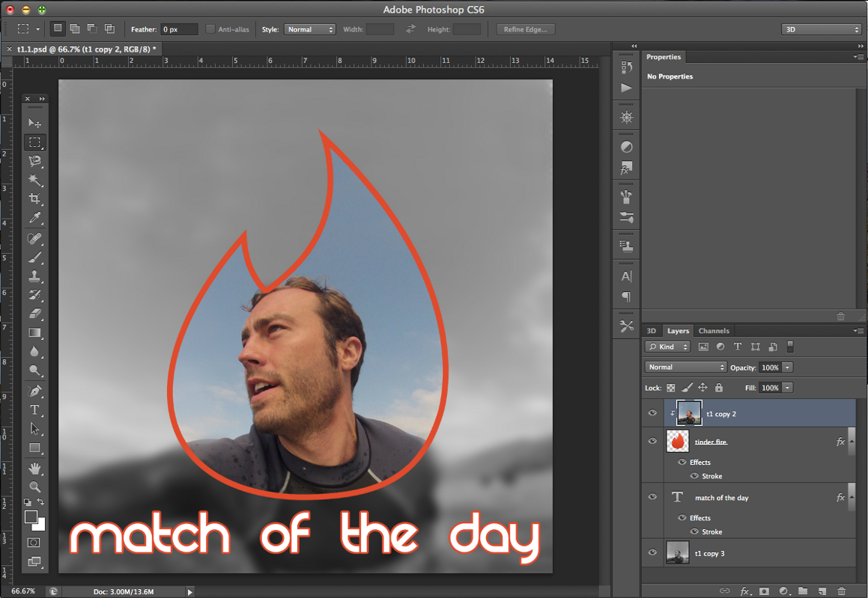Select the Eyedropper tool
Image resolution: width=868 pixels, height=598 pixels.
(34, 217)
